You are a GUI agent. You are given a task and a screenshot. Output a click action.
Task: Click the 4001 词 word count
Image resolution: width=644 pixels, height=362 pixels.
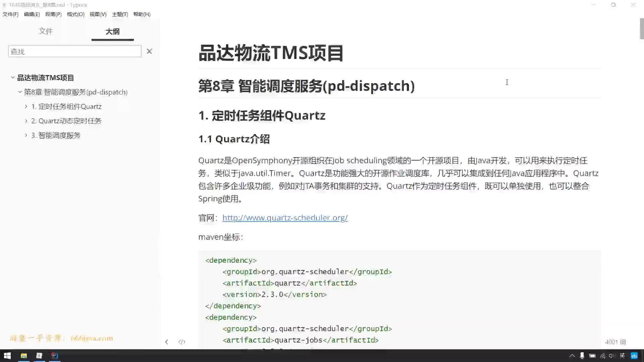pyautogui.click(x=615, y=342)
